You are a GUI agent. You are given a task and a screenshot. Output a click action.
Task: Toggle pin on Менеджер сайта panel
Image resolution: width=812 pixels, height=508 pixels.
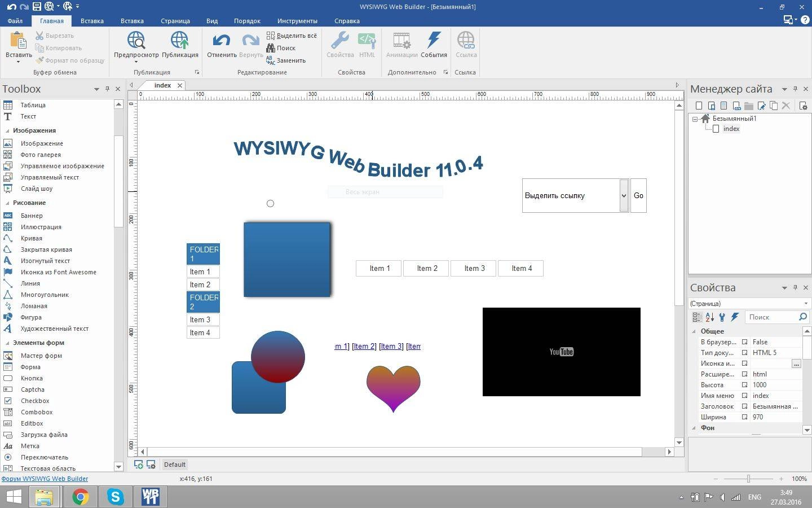pyautogui.click(x=795, y=89)
